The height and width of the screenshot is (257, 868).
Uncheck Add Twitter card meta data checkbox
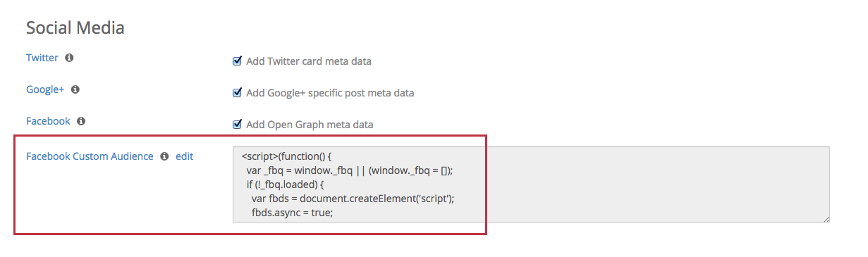(x=237, y=61)
